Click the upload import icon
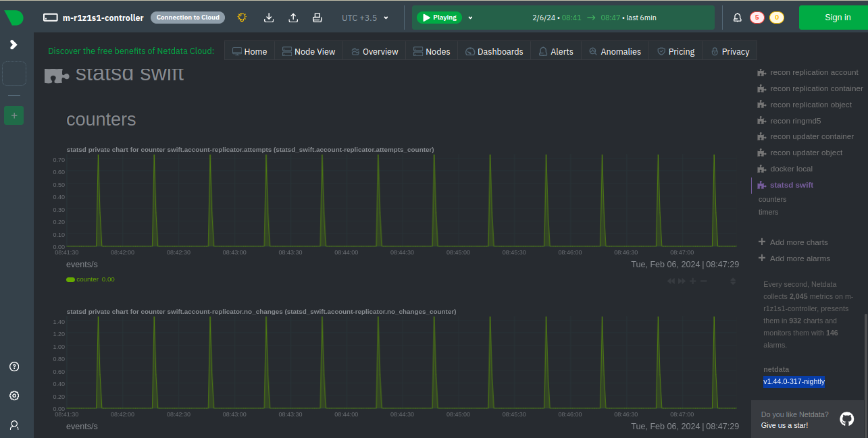Viewport: 868px width, 438px height. 293,18
